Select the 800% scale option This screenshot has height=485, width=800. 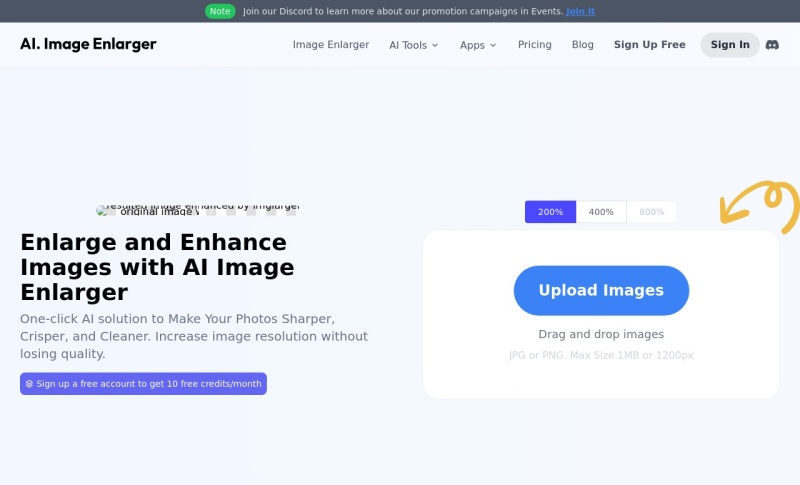click(652, 212)
